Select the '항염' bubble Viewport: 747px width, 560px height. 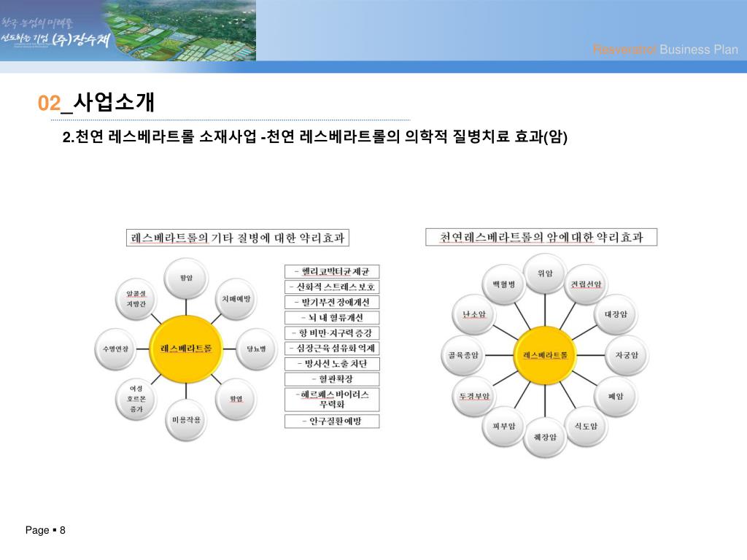[236, 399]
